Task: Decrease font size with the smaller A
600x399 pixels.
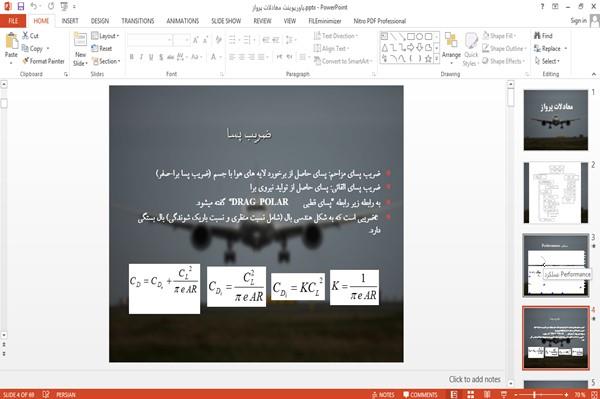Action: coord(206,40)
